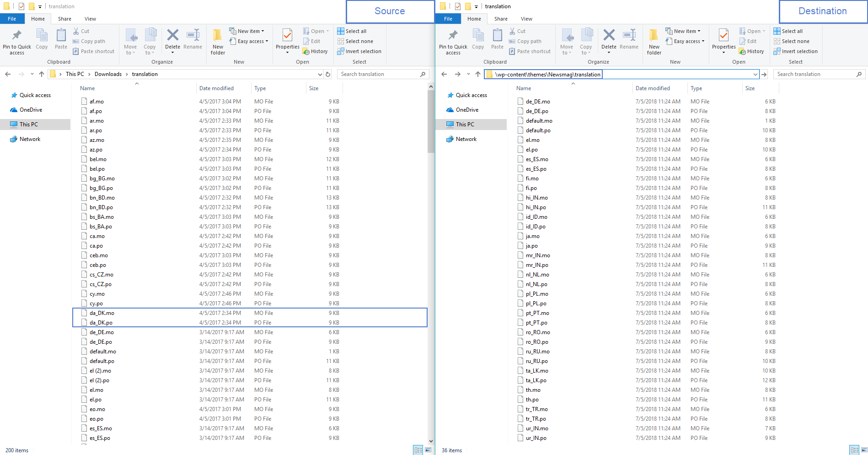The height and width of the screenshot is (455, 868).
Task: Click Refresh button in Source address bar
Action: tap(328, 74)
